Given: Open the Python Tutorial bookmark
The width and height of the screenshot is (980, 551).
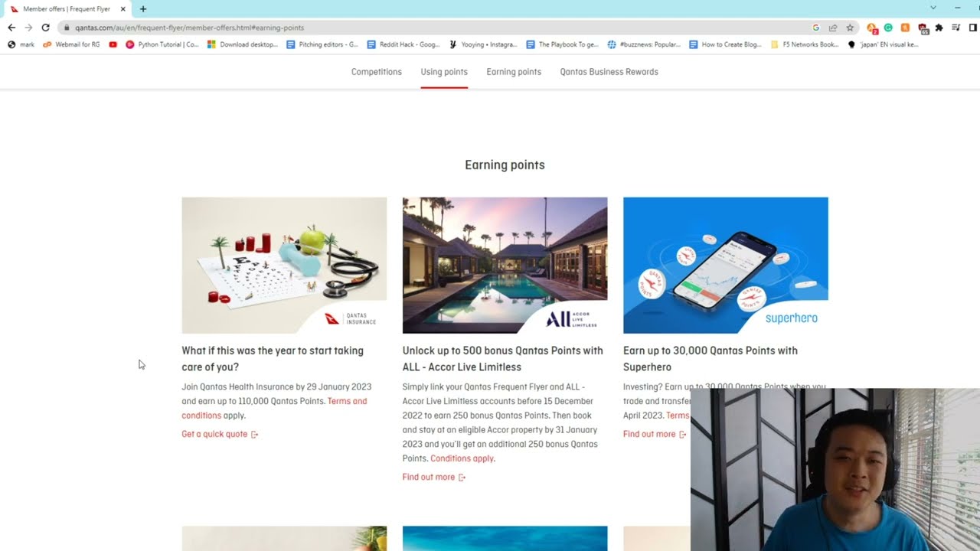Looking at the screenshot, I should (x=162, y=44).
